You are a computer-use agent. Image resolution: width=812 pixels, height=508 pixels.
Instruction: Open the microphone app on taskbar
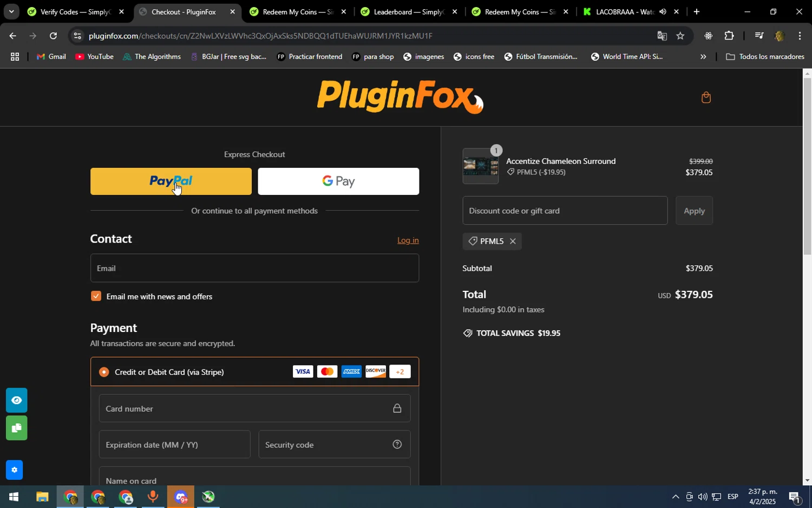point(153,497)
